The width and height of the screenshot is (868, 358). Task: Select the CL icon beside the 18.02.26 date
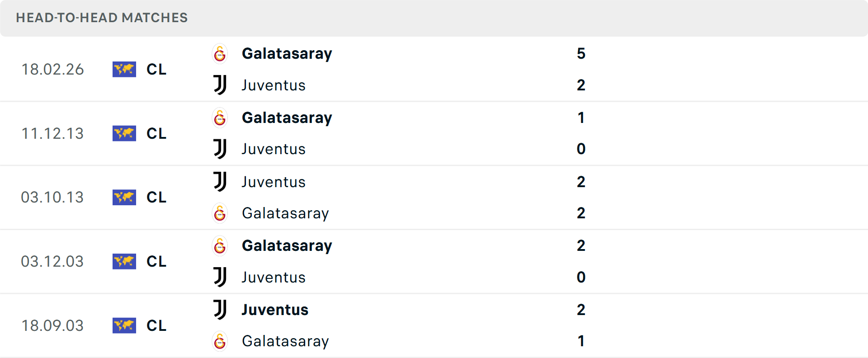tap(124, 69)
